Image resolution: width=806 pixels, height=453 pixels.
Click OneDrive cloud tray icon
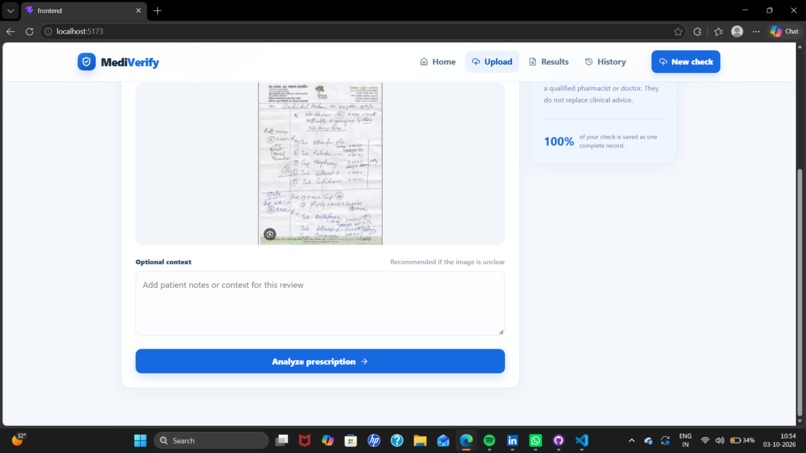point(648,441)
